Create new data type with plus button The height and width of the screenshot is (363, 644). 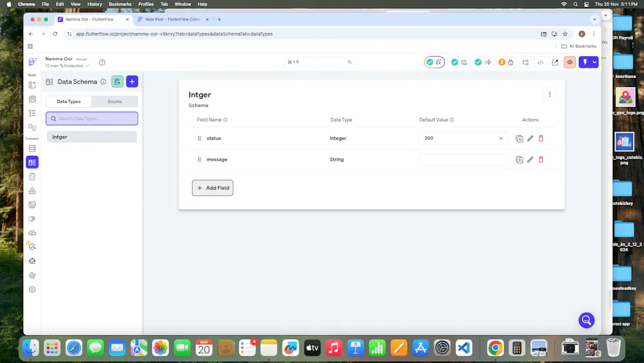click(x=132, y=81)
